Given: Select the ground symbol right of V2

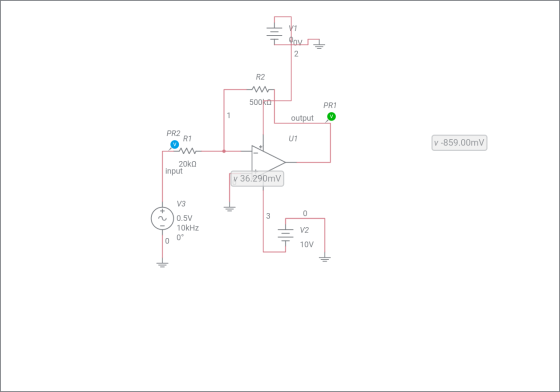Looking at the screenshot, I should click(x=325, y=259).
